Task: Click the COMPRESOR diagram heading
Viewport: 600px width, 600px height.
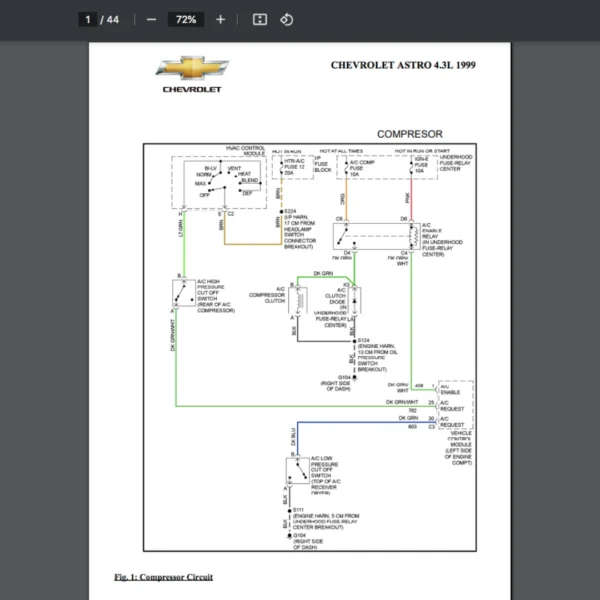Action: (x=409, y=133)
